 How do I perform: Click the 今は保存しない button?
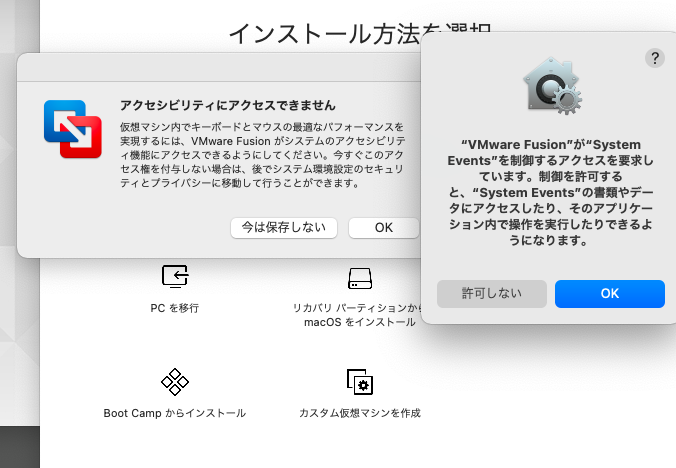point(284,228)
